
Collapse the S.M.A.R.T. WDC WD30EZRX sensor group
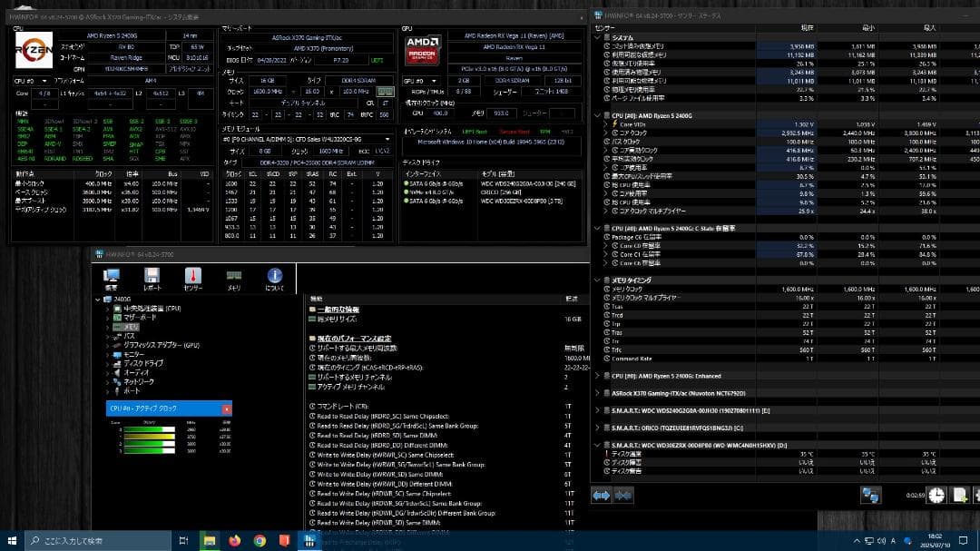click(596, 445)
